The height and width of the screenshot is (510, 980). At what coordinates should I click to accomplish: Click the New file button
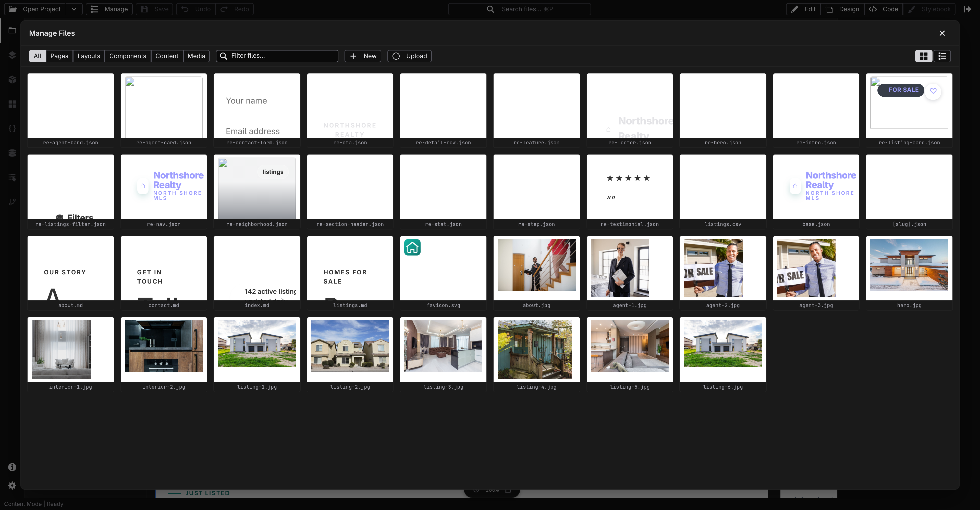tap(363, 56)
